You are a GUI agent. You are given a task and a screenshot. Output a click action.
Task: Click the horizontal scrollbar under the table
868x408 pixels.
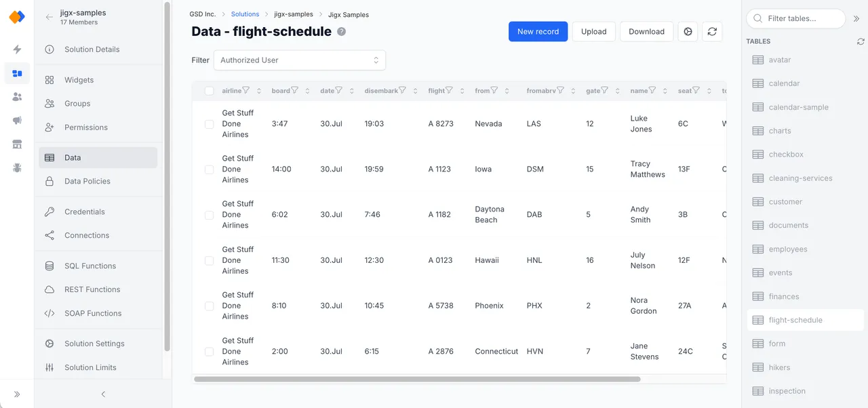tap(417, 380)
